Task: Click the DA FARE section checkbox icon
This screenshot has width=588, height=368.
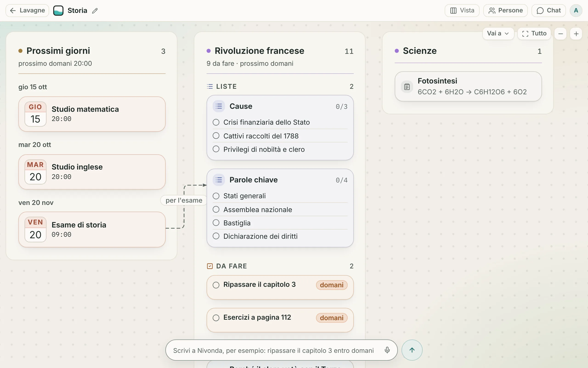Action: 210,266
